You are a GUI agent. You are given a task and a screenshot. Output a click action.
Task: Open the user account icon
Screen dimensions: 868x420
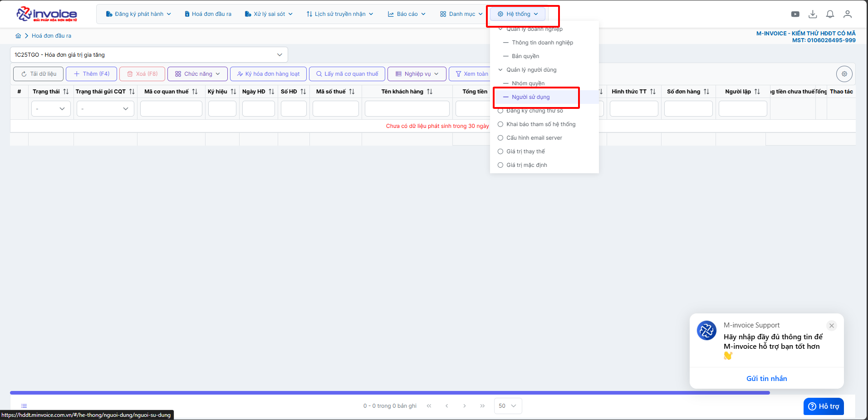tap(847, 14)
